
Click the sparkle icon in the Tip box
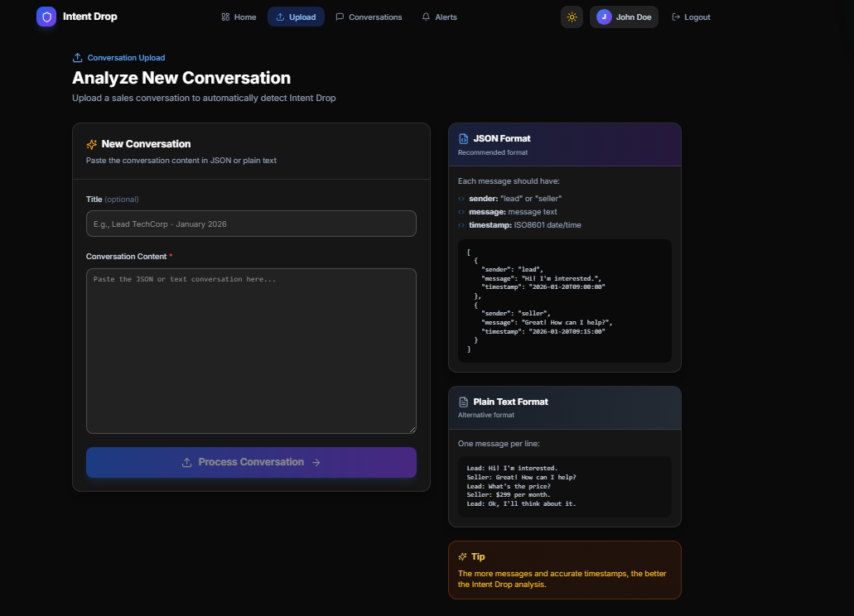pyautogui.click(x=463, y=556)
